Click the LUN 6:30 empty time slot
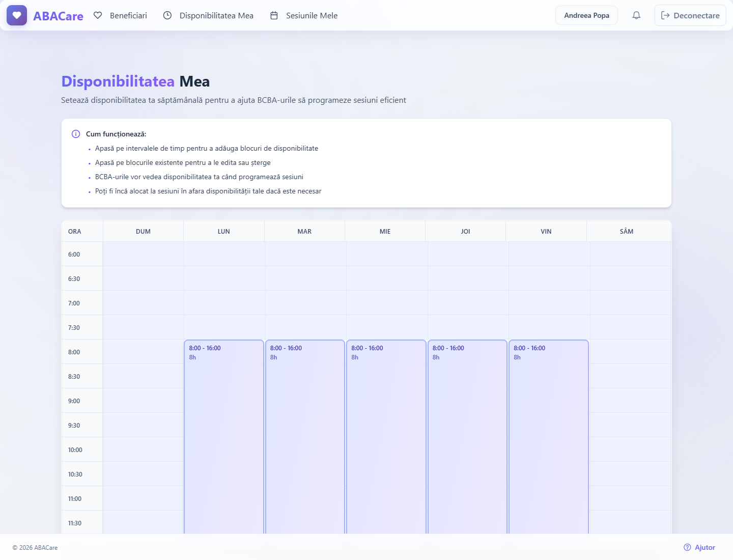 pyautogui.click(x=224, y=278)
